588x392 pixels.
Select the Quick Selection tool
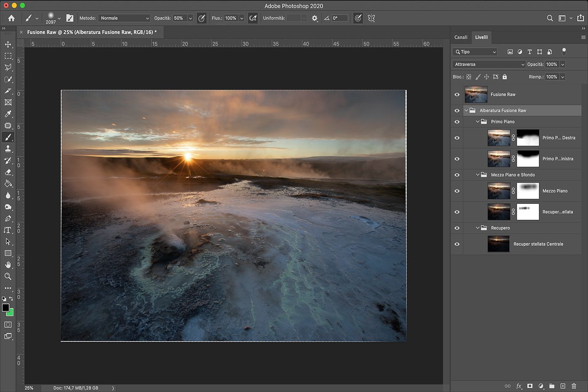coord(8,79)
